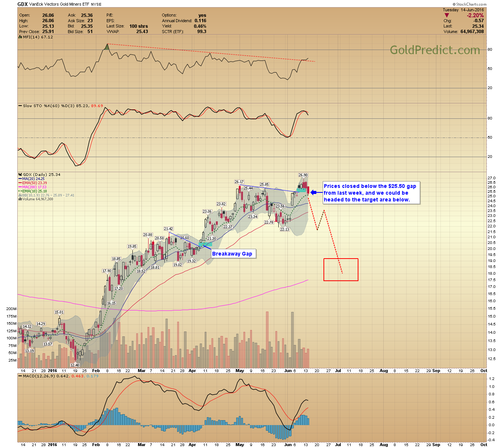Click the 18.85 price label

[x=116, y=259]
